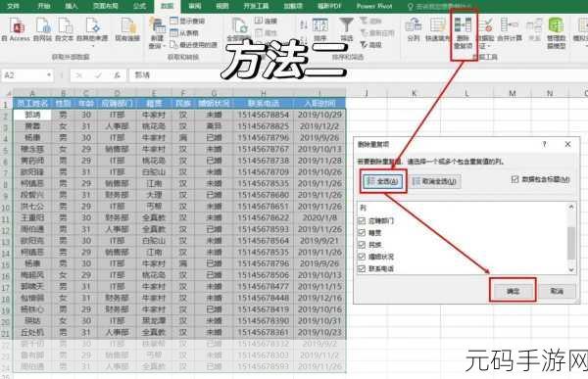Switch to the 页面布局 (Page Layout) tab
Screen dimensions: 588x379
click(106, 6)
